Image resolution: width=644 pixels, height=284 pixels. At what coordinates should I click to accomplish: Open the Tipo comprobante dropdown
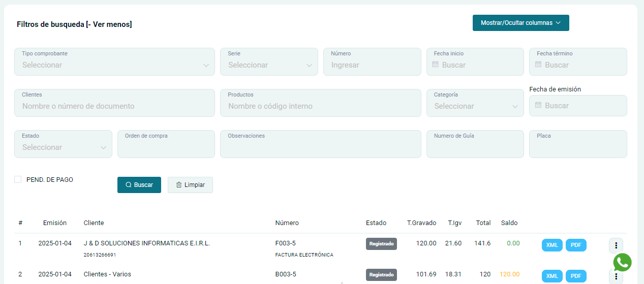click(114, 65)
